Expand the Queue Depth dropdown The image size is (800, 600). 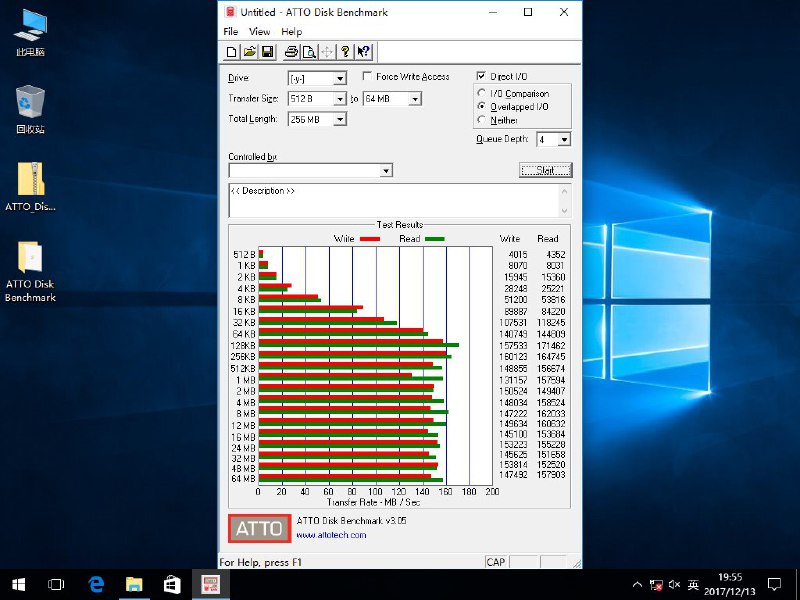click(x=564, y=139)
